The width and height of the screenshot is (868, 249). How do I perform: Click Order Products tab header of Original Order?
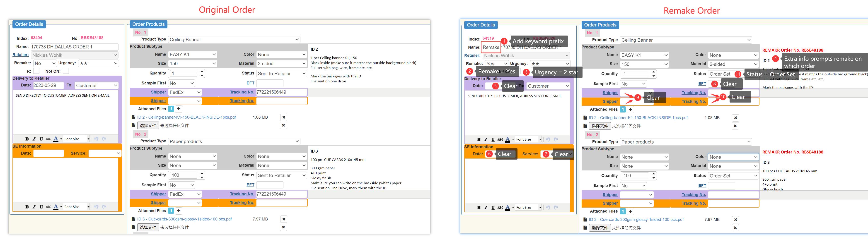pos(148,24)
